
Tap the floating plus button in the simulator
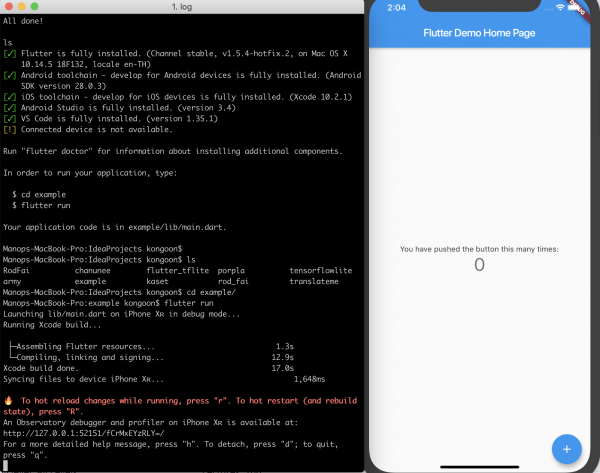click(566, 449)
